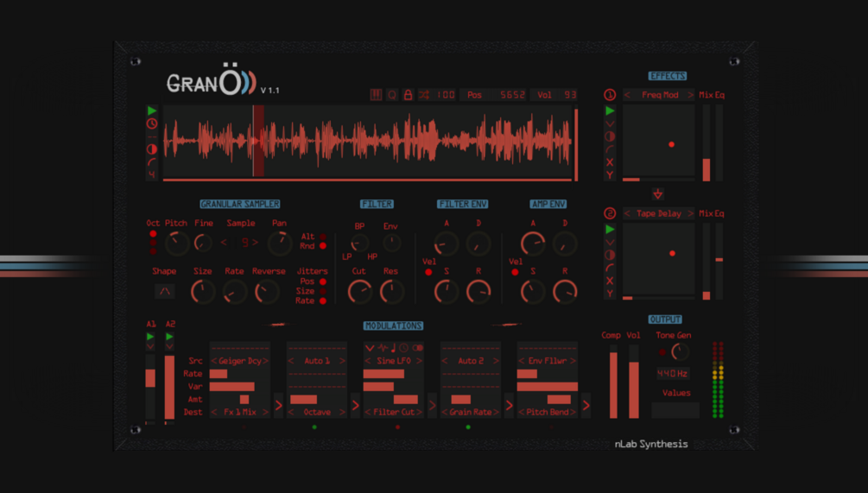Viewport: 868px width, 493px height.
Task: Adjust the effect 1 Mix slider
Action: (706, 142)
